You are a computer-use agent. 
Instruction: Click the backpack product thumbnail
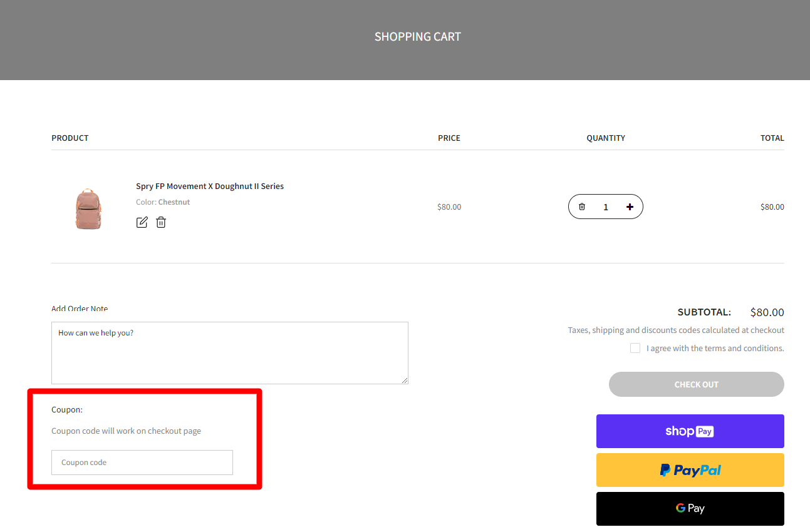(88, 209)
